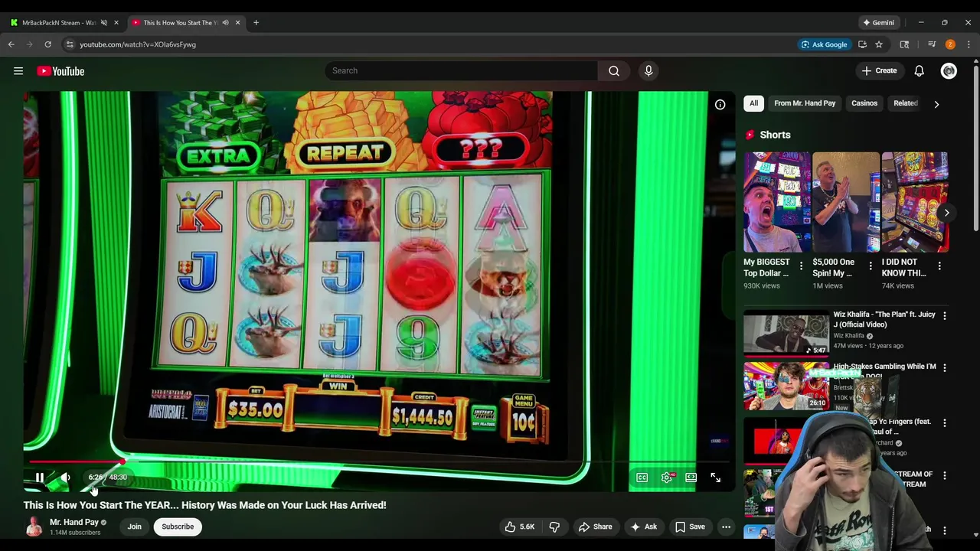Image resolution: width=980 pixels, height=551 pixels.
Task: Open more actions below the video
Action: [726, 527]
